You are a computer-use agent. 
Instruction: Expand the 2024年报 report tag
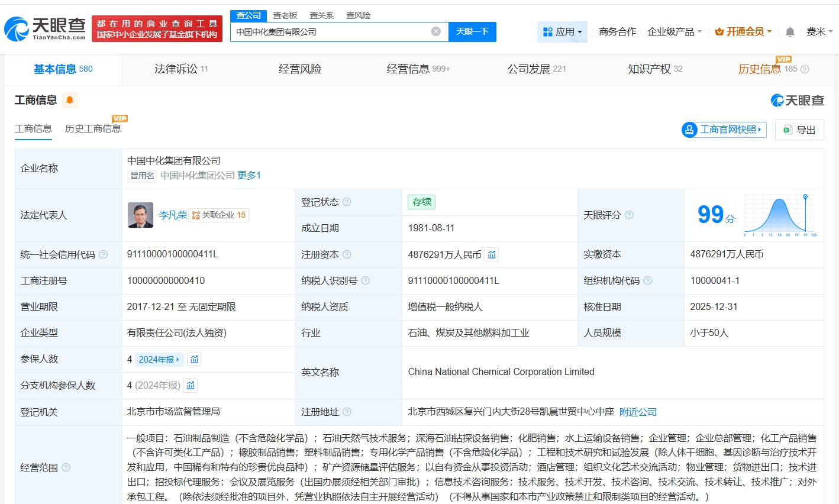tap(159, 359)
